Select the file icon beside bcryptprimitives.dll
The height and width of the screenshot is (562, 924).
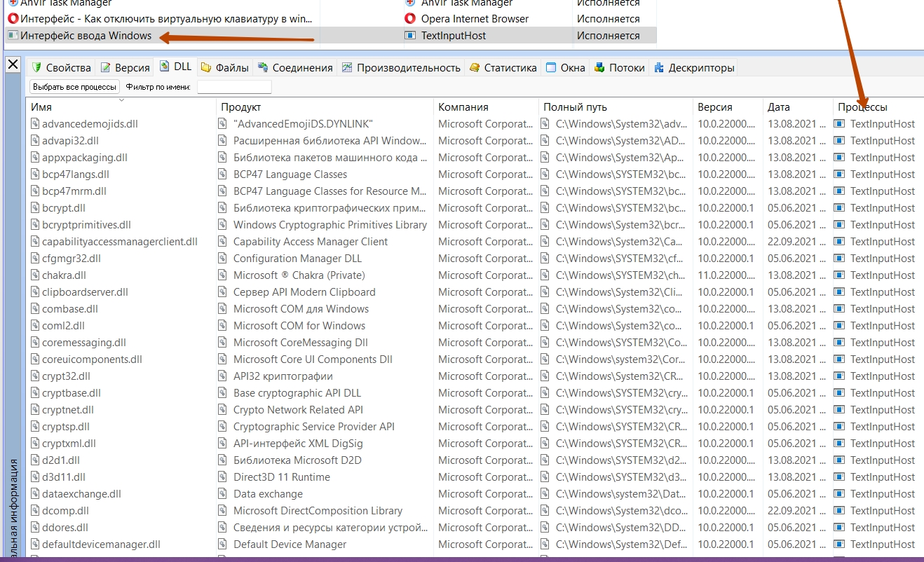tap(34, 225)
